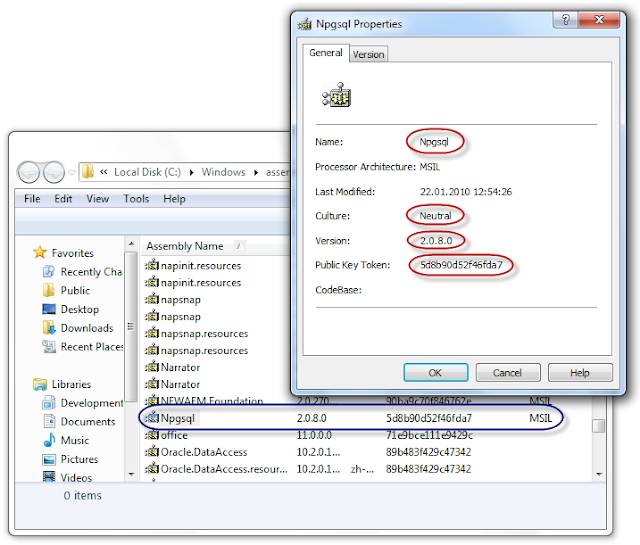Click the Version value 2.0.8.0 in dialog
The image size is (640, 545).
click(436, 241)
